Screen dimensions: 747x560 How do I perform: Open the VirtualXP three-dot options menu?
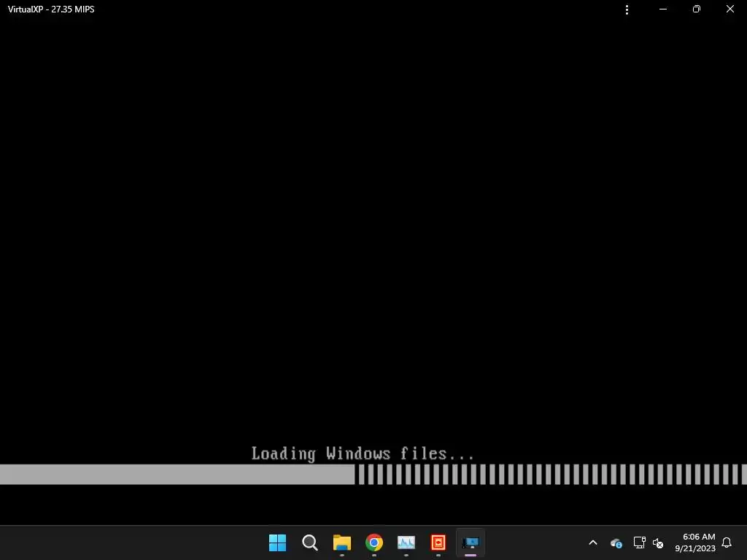pos(627,9)
